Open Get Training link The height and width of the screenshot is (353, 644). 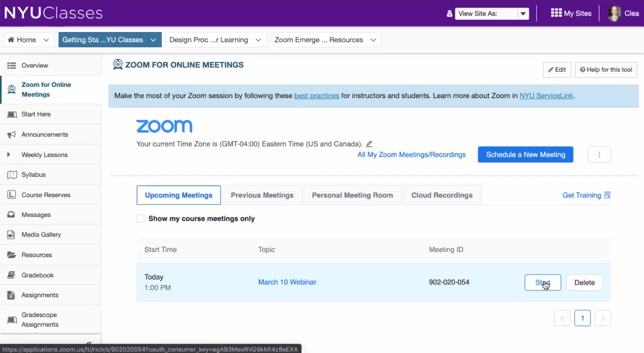point(586,195)
